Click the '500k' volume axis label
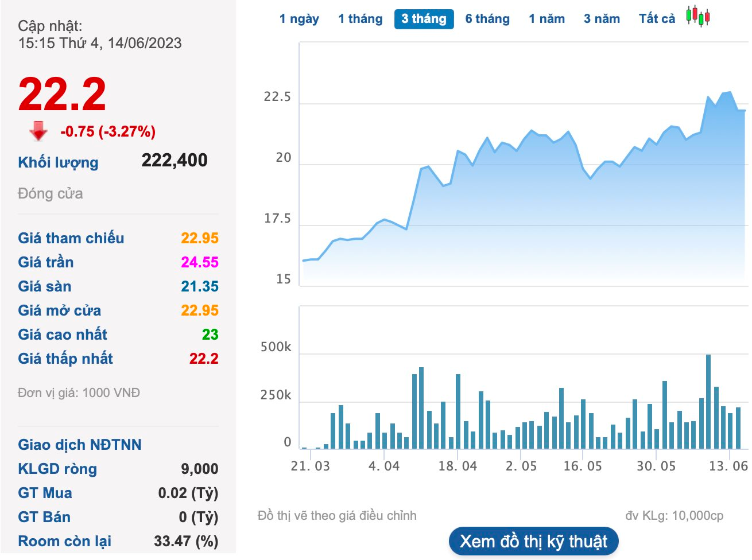This screenshot has height=560, width=752. click(276, 347)
